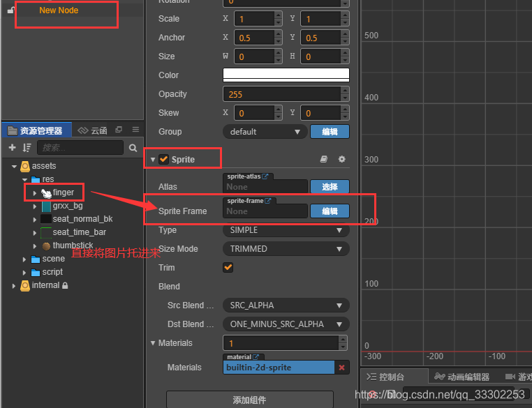Click the add asset plus icon
The height and width of the screenshot is (408, 532).
coord(12,147)
